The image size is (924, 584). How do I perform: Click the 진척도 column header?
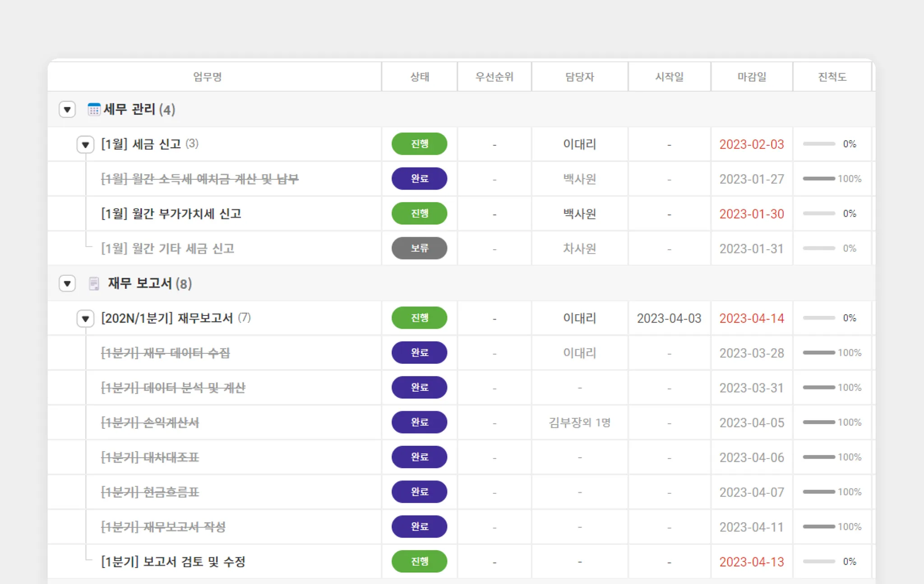click(832, 77)
